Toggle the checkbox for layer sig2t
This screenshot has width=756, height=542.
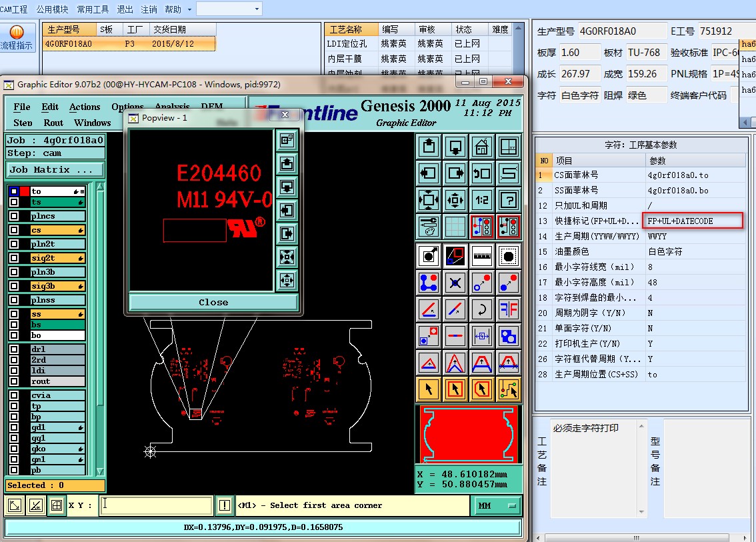pyautogui.click(x=14, y=258)
